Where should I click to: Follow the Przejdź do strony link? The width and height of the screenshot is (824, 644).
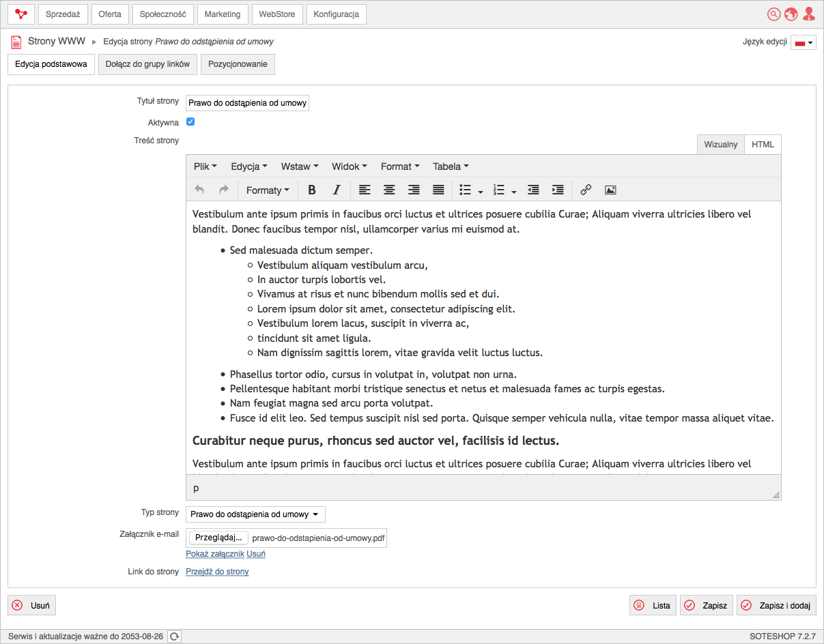point(217,572)
